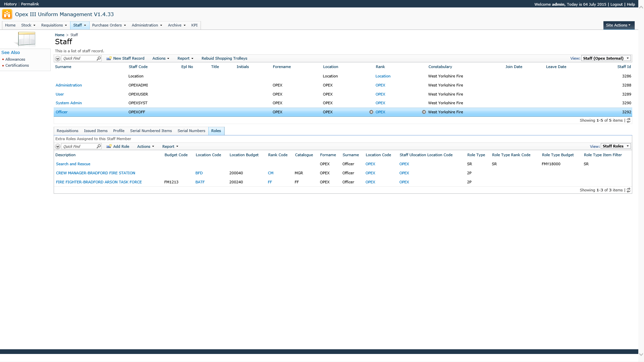Open Site Actions dropdown
This screenshot has width=644, height=362.
pyautogui.click(x=618, y=25)
